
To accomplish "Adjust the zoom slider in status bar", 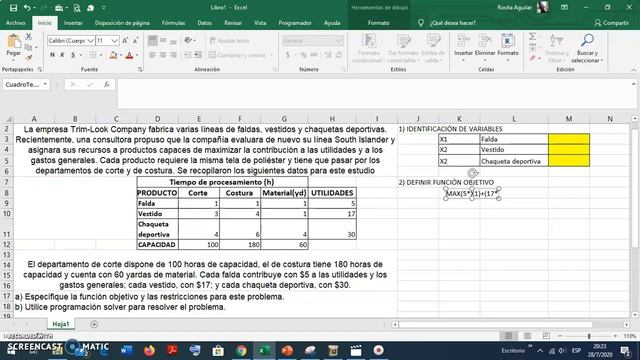I will [589, 336].
